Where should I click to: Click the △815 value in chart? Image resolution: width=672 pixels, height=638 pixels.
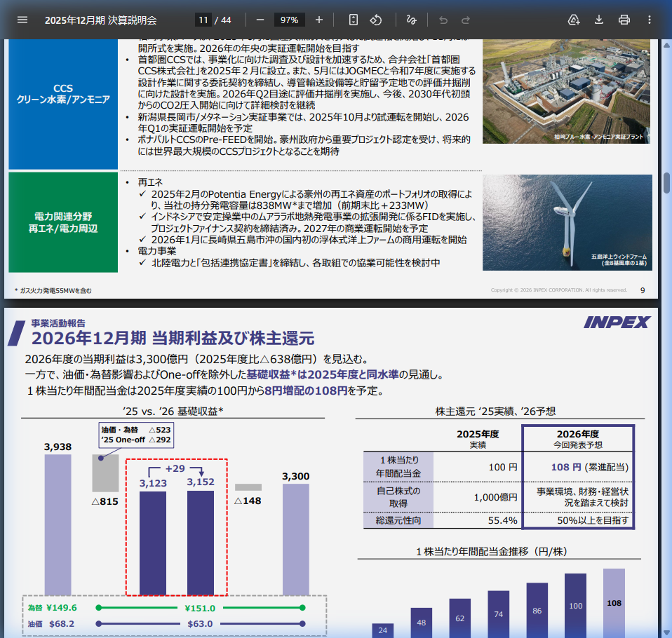click(105, 501)
